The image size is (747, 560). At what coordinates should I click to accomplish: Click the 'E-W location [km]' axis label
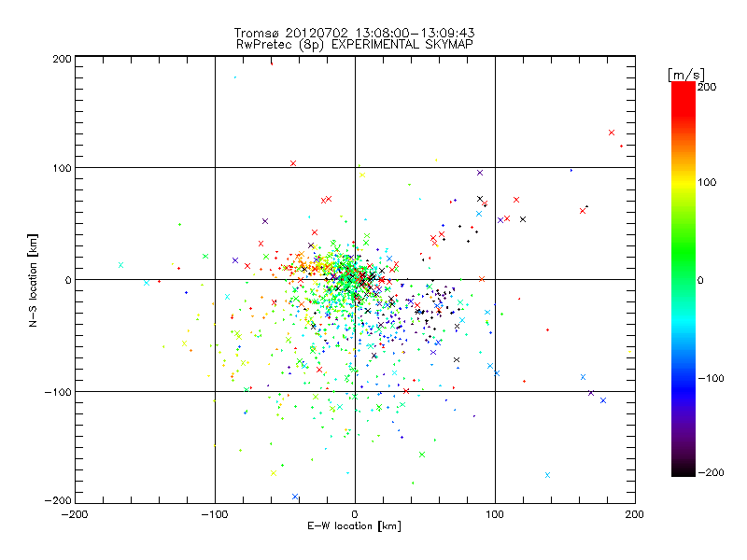click(354, 526)
